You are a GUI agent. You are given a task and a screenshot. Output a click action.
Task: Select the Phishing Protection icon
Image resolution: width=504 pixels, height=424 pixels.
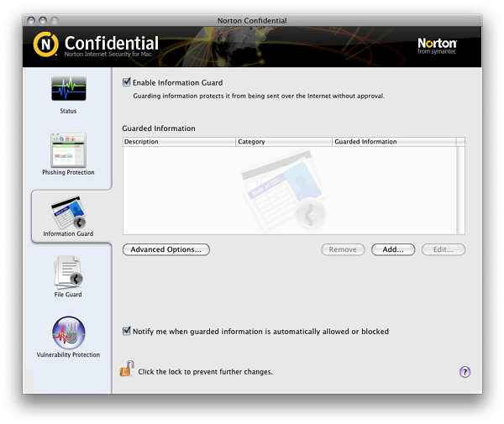pyautogui.click(x=68, y=149)
